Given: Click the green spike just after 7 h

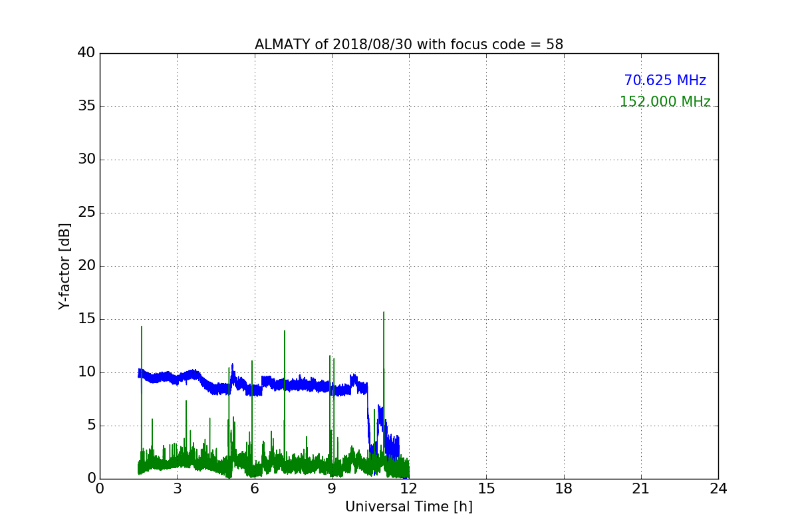Looking at the screenshot, I should (285, 396).
